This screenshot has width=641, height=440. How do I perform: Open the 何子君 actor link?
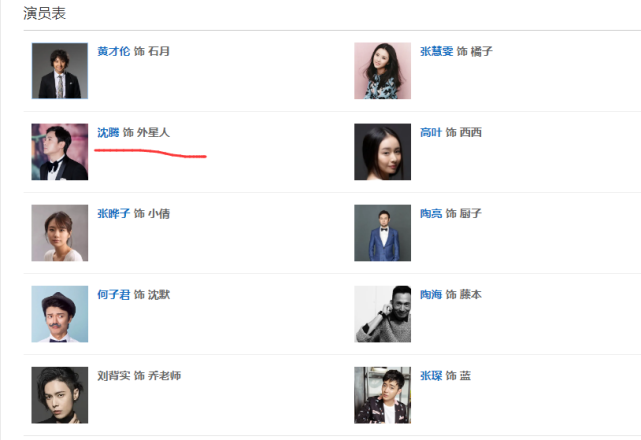click(114, 294)
